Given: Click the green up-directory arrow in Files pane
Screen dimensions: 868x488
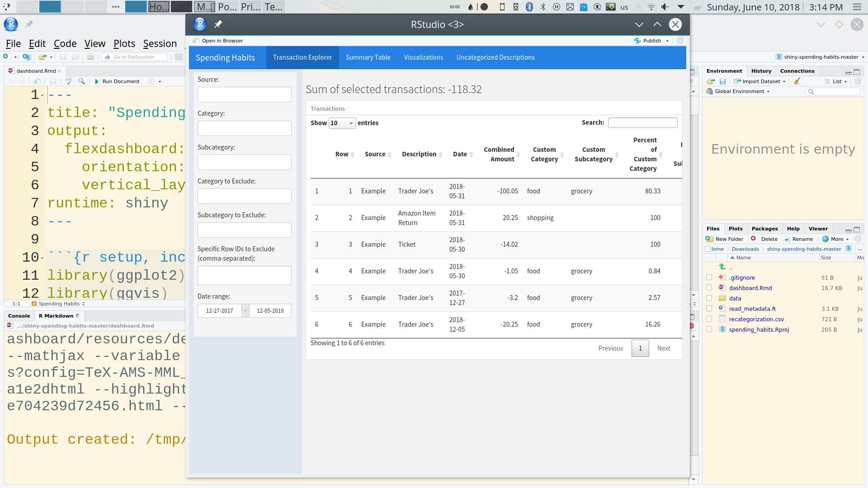Looking at the screenshot, I should pyautogui.click(x=722, y=267).
